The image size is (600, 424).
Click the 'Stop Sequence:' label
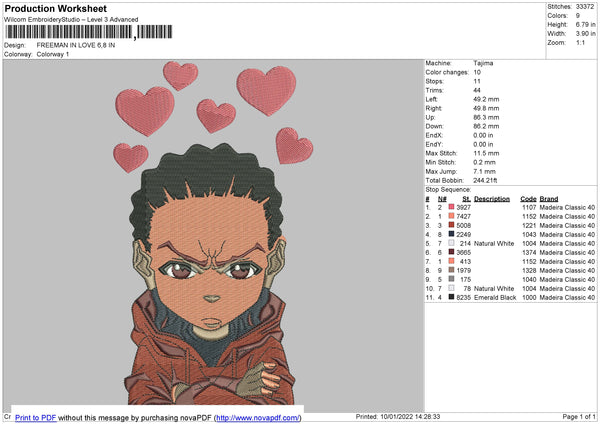[x=448, y=190]
